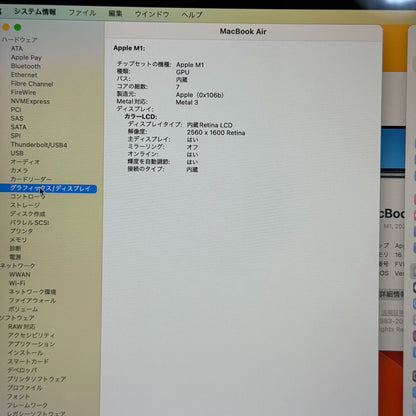
Task: Click the green zoom window button
Action: click(17, 27)
